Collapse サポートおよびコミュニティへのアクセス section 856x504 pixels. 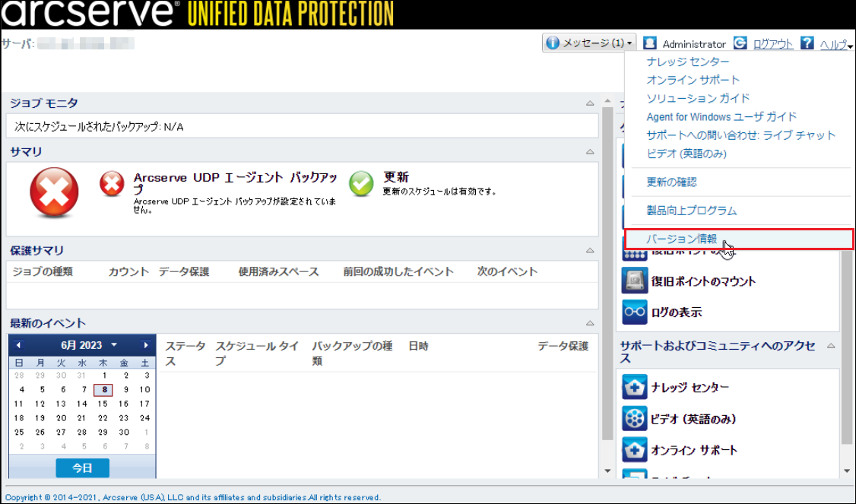(x=831, y=346)
